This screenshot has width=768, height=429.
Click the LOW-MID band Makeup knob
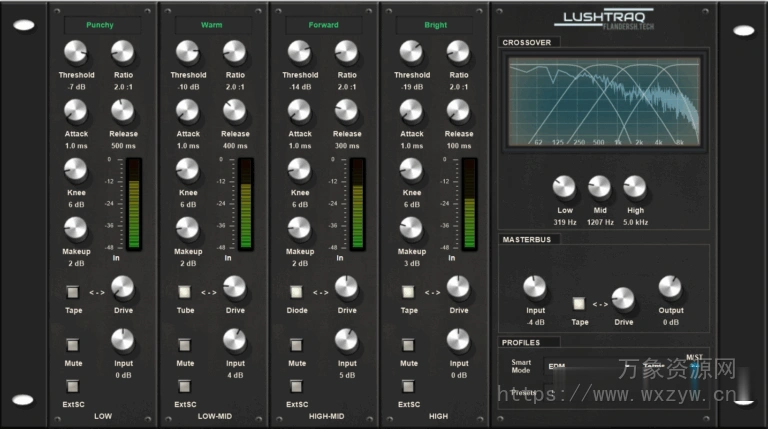[187, 229]
